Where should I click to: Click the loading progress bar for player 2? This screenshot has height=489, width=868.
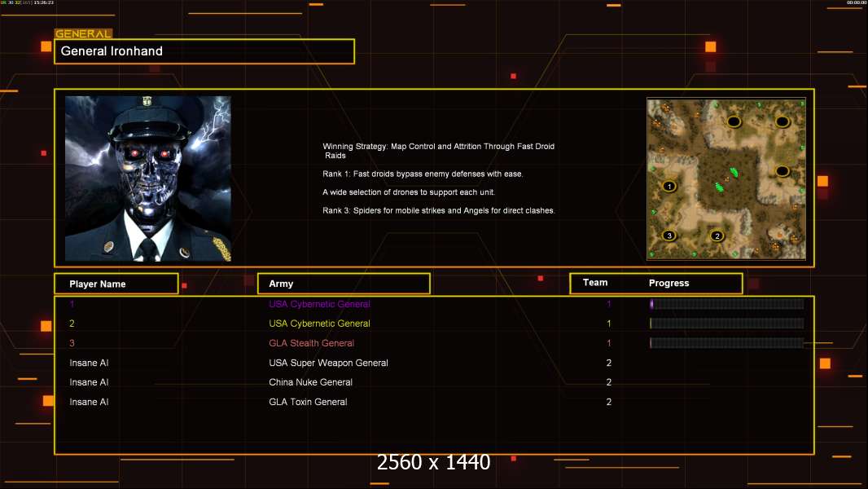pos(727,324)
